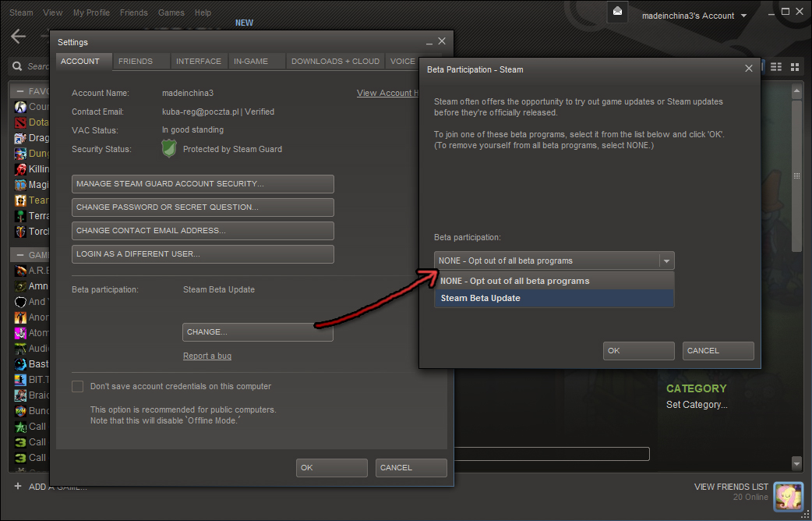
Task: Select the 'And Y…' game icon
Action: click(x=20, y=302)
